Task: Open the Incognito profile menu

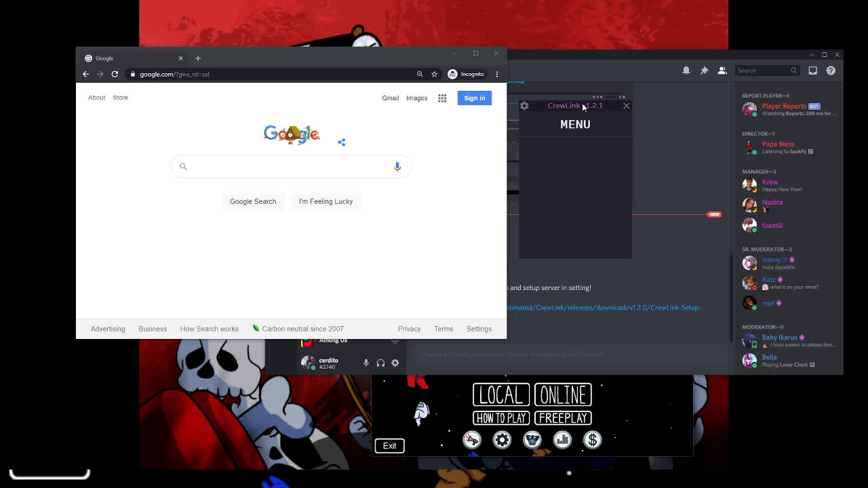Action: [466, 74]
